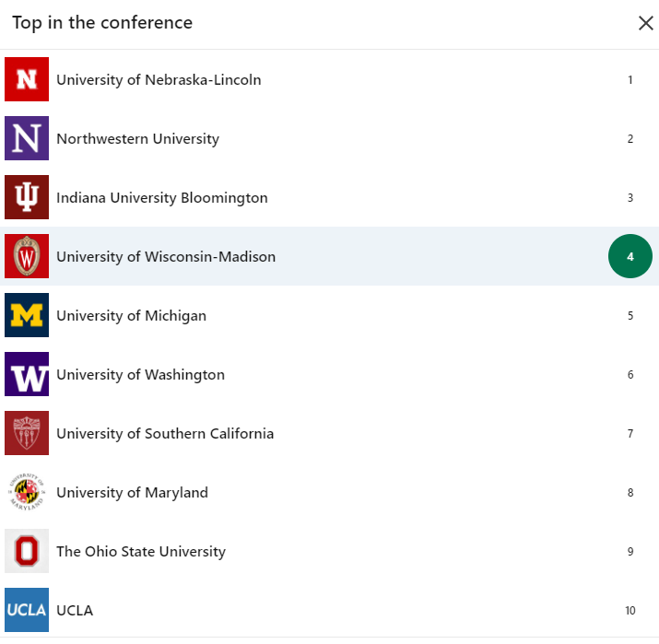Click rank number 10 beside UCLA

630,611
